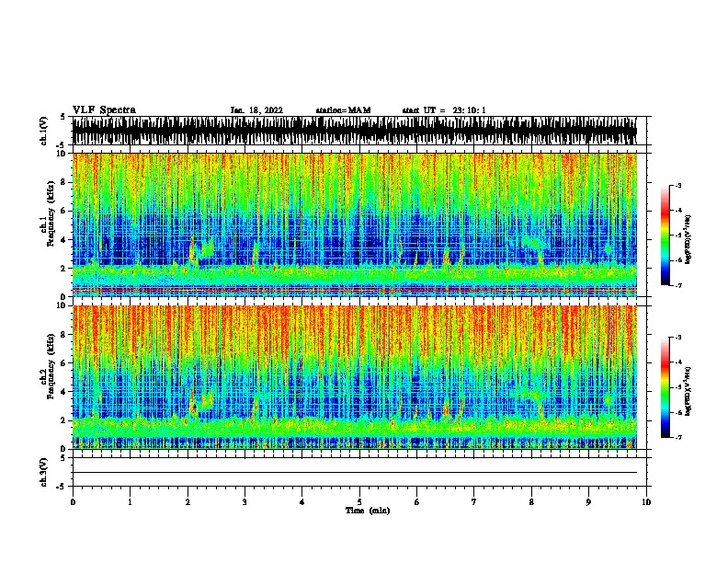Click the "ch.1(V)" waveform axis label
Viewport: 728px width, 563px height.
(x=44, y=131)
